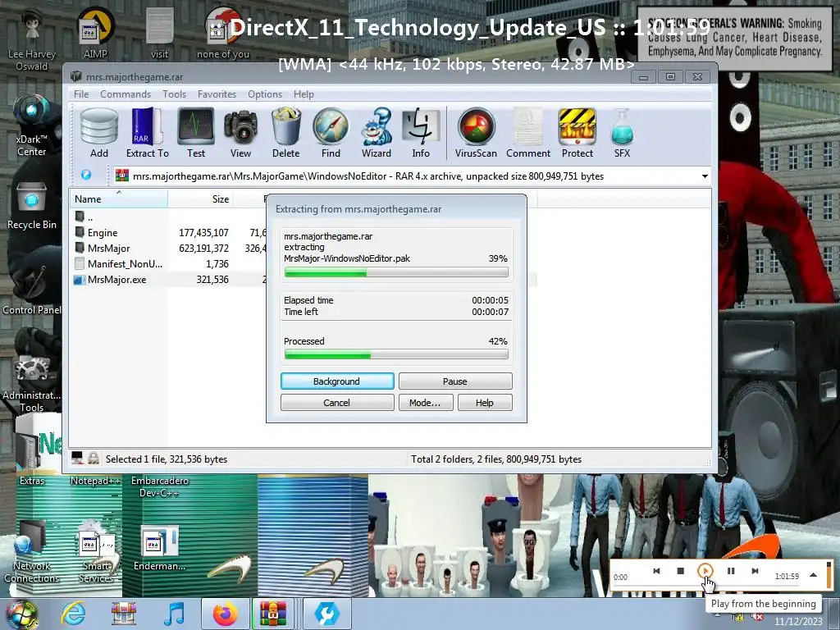Image resolution: width=840 pixels, height=630 pixels.
Task: Click the View camera icon
Action: click(x=240, y=133)
